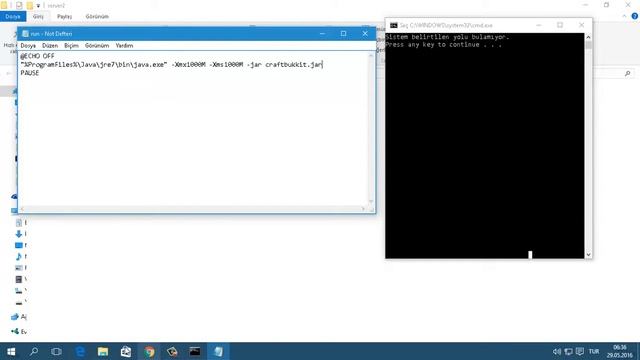This screenshot has width=640, height=360.
Task: Click the search magnifier in File Explorer
Action: coord(628,73)
